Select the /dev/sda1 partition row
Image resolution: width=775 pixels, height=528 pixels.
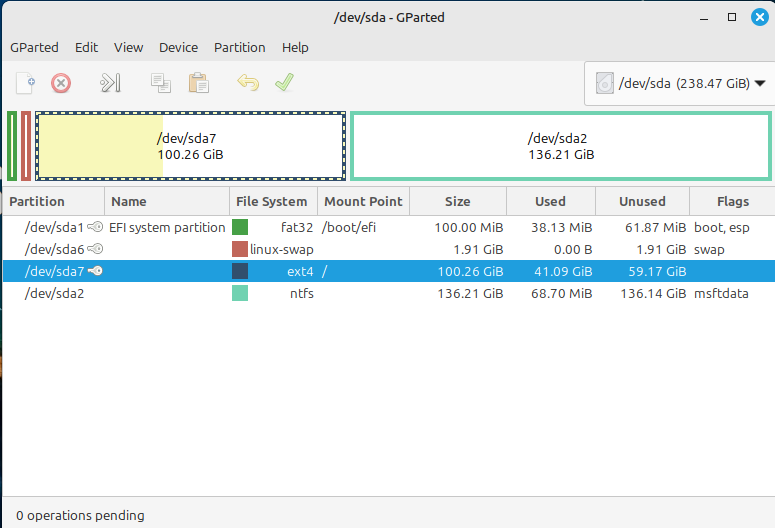[x=389, y=227]
